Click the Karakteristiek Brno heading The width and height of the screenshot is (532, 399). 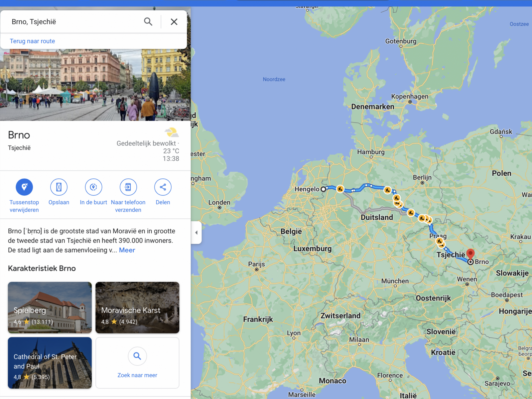pyautogui.click(x=42, y=268)
